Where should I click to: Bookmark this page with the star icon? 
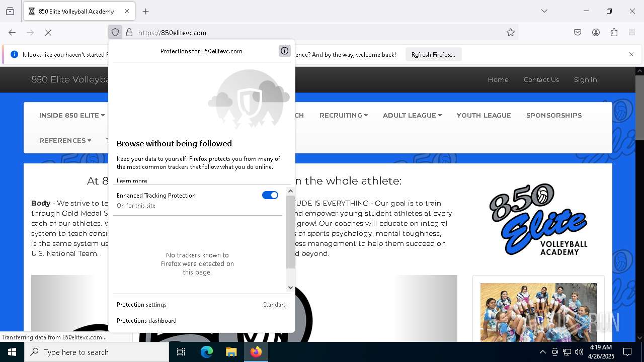(x=511, y=32)
